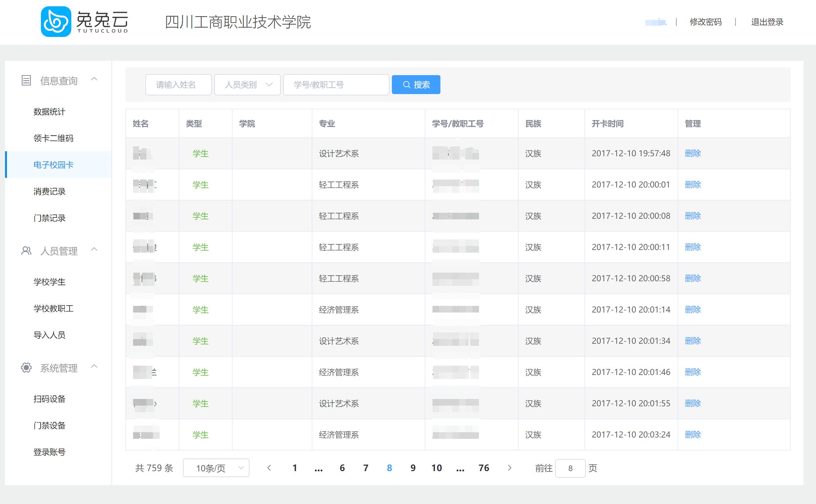Click 修改密码 link in header
The height and width of the screenshot is (504, 816).
click(x=705, y=22)
